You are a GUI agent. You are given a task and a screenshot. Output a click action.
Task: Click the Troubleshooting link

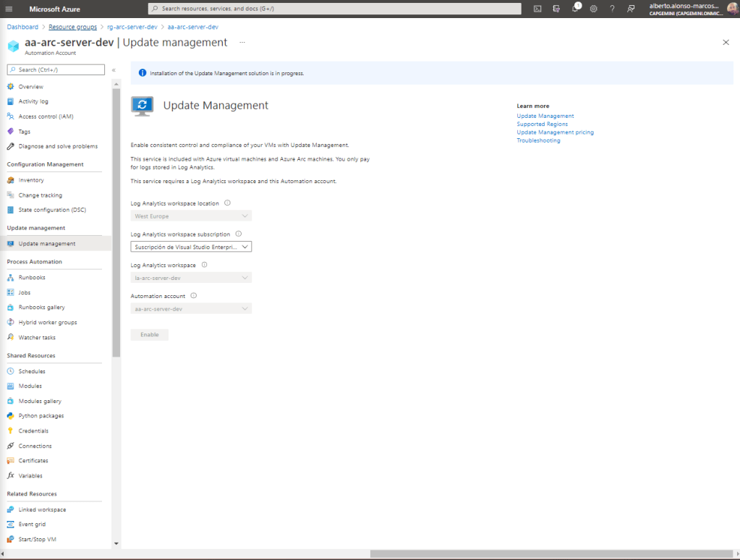click(x=538, y=140)
